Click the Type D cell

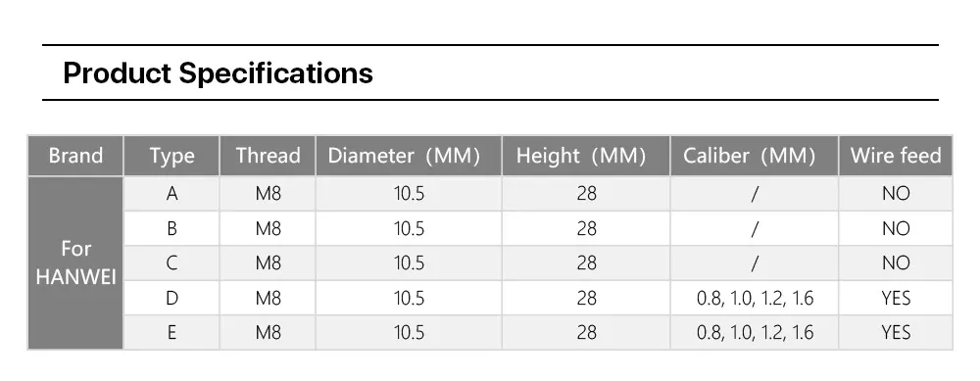pyautogui.click(x=171, y=298)
